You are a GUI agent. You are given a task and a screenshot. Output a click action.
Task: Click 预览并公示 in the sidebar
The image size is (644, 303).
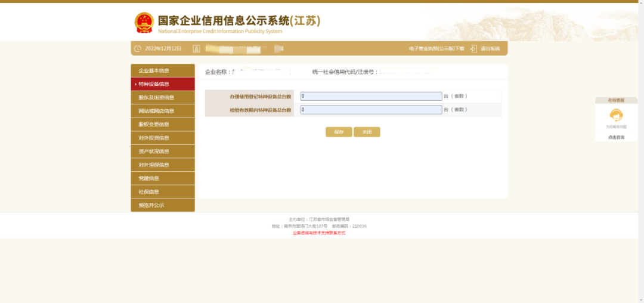pyautogui.click(x=163, y=205)
